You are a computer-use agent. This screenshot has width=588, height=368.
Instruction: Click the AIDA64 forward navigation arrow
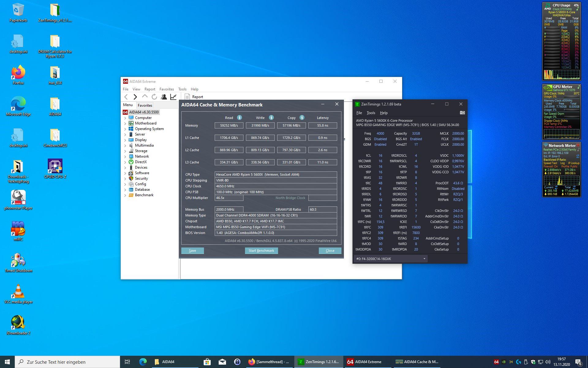135,97
